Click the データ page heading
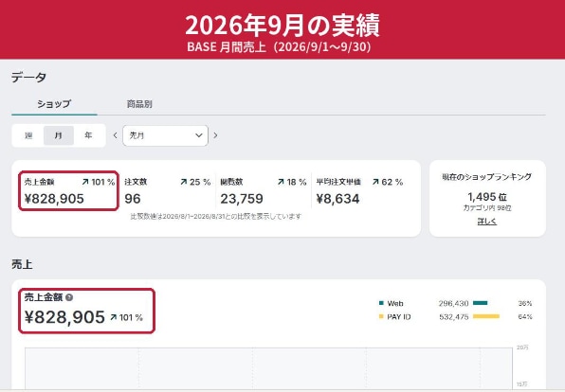This screenshot has height=392, width=565. pos(28,78)
